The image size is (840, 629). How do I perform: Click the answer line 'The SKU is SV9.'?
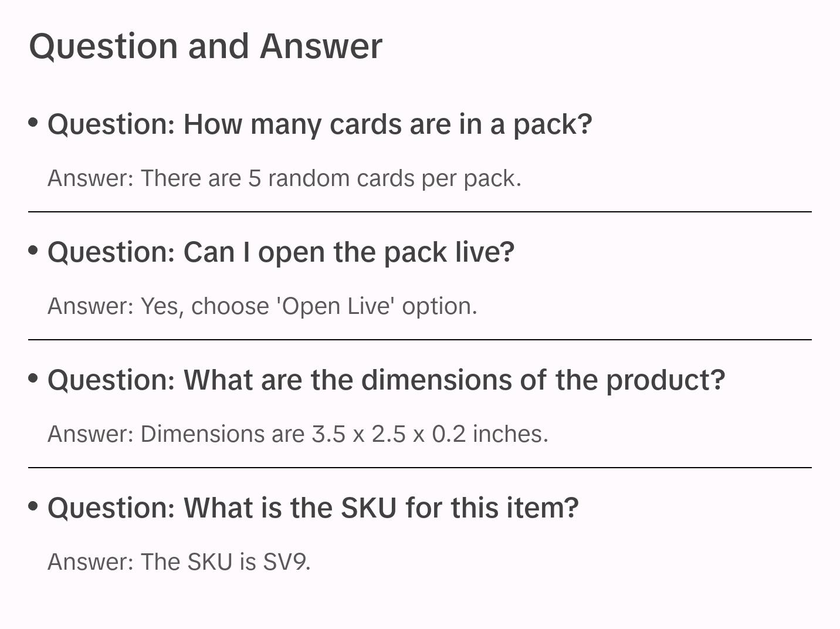click(x=179, y=562)
